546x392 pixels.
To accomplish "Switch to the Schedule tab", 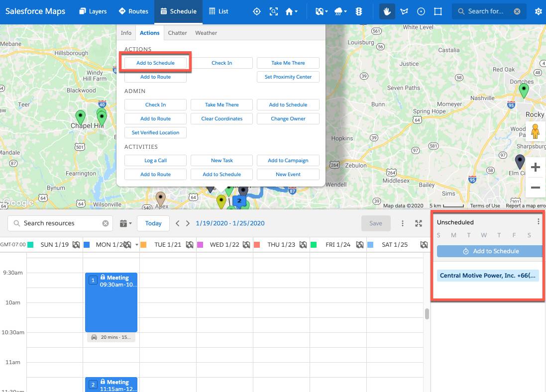I will [178, 11].
